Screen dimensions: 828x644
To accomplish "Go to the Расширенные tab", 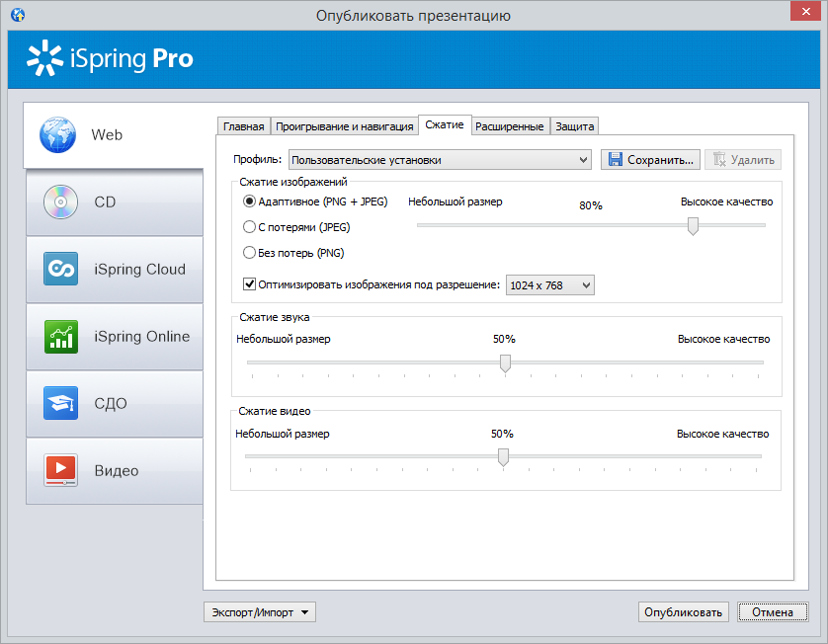I will pos(510,126).
